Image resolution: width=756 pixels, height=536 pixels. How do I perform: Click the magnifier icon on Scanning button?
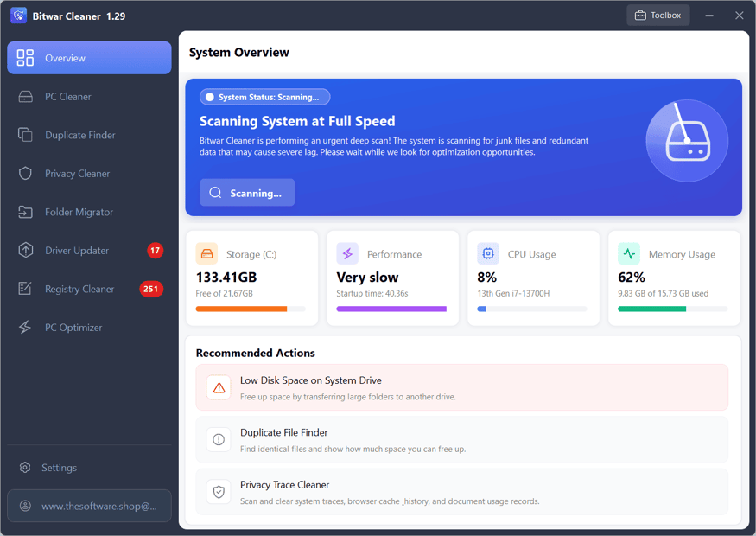coord(215,193)
